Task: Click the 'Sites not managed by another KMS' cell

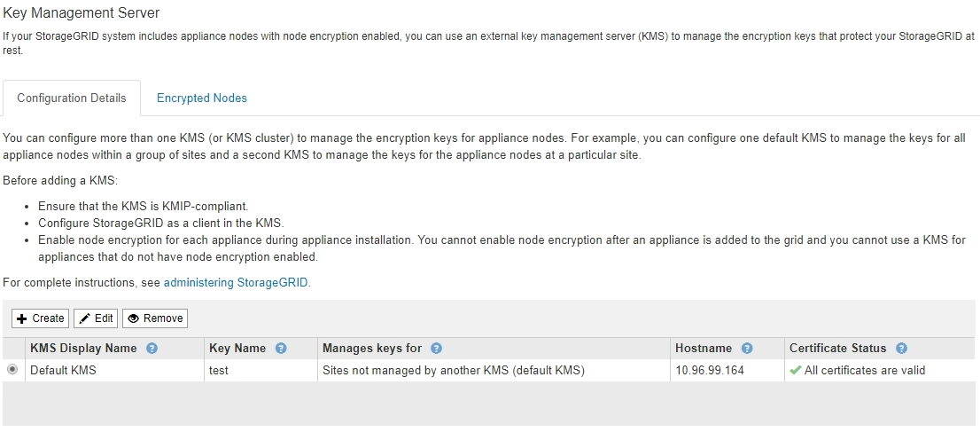Action: 453,371
